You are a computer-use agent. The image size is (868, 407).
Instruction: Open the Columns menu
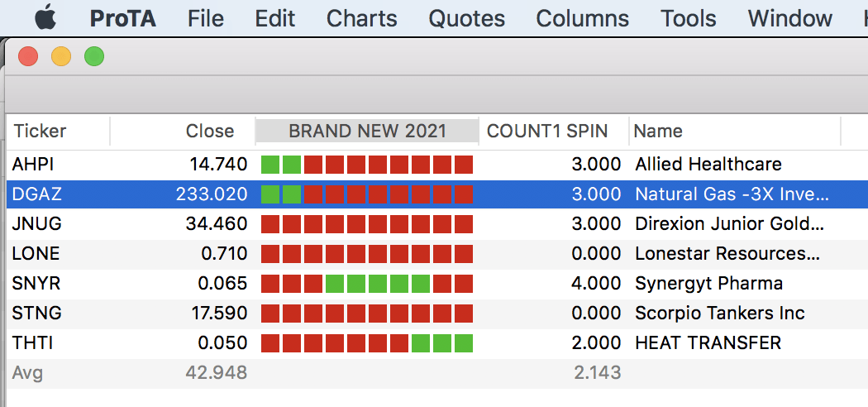(x=582, y=19)
